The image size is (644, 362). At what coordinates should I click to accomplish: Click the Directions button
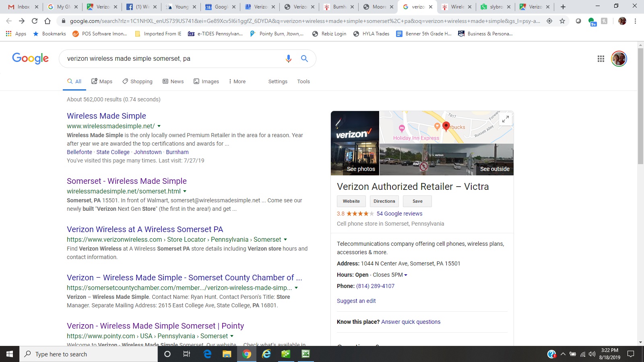tap(384, 201)
